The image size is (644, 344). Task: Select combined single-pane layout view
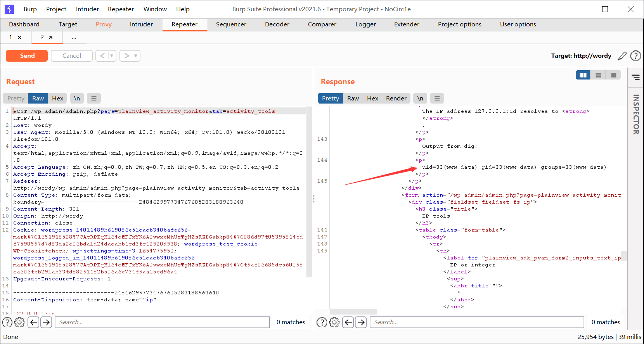coord(613,75)
